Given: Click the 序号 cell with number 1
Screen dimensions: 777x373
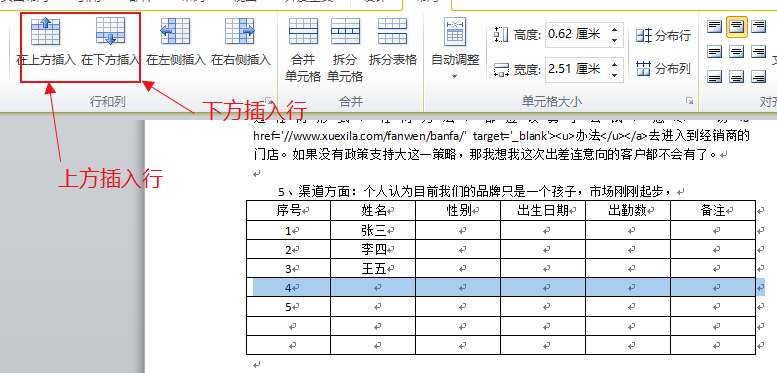Looking at the screenshot, I should 288,230.
